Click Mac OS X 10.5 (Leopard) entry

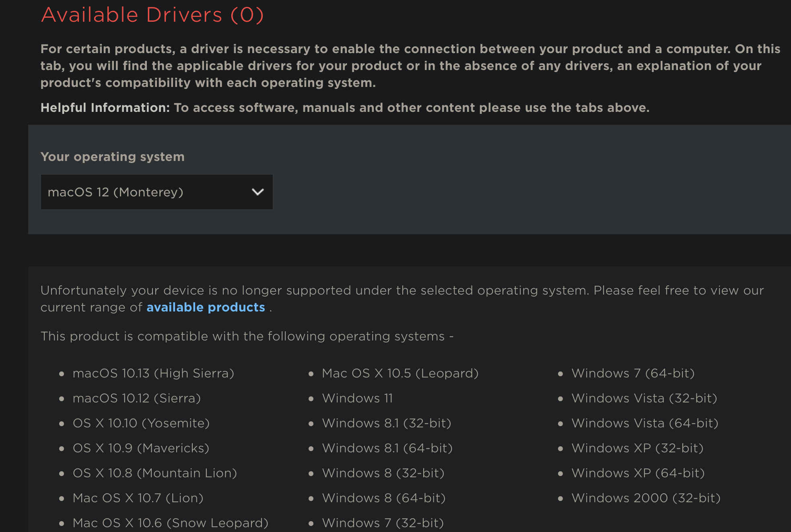[x=400, y=373]
